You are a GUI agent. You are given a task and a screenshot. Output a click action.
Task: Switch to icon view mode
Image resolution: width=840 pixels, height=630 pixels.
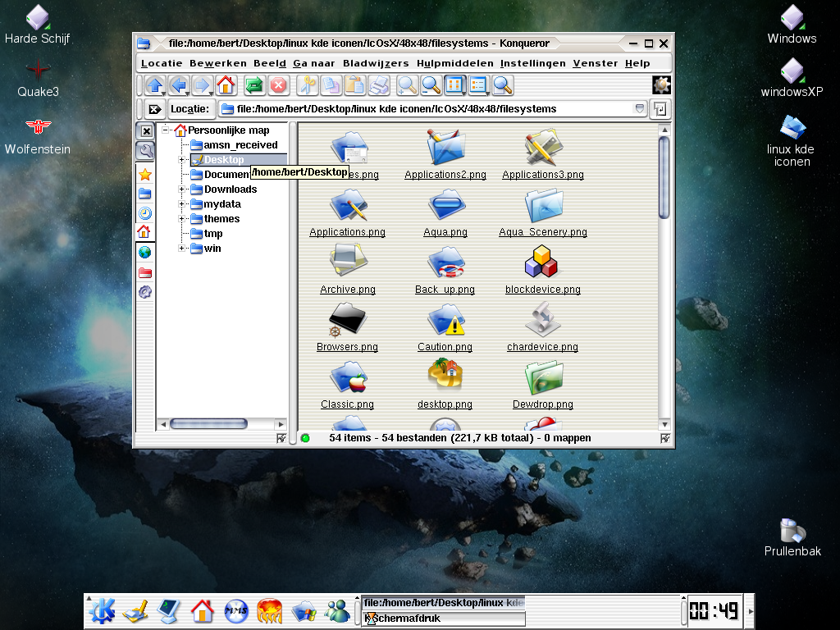[x=454, y=85]
